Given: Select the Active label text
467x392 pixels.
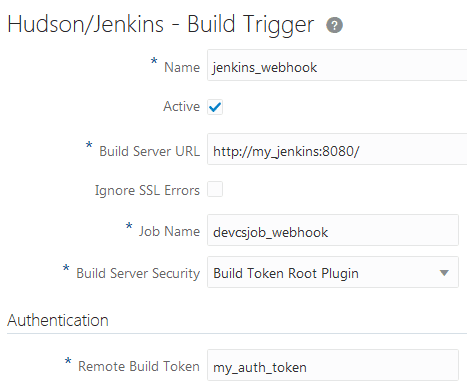Looking at the screenshot, I should 182,106.
